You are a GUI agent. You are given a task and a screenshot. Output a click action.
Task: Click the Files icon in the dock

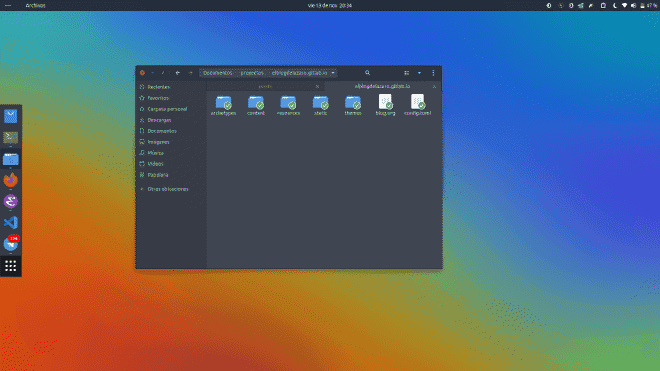point(11,159)
